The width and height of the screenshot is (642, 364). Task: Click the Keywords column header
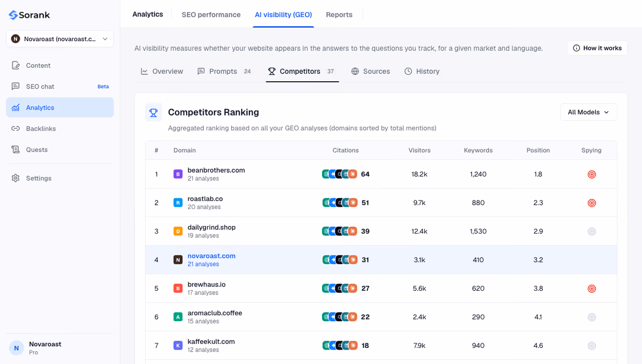click(x=478, y=150)
